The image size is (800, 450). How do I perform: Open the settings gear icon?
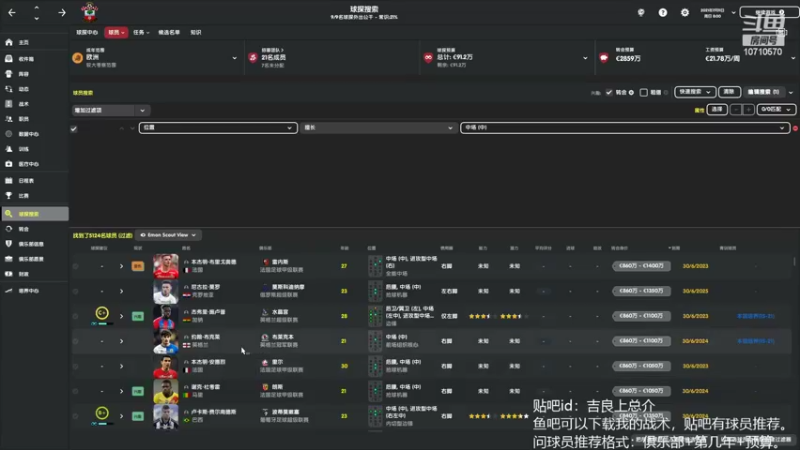(x=685, y=12)
